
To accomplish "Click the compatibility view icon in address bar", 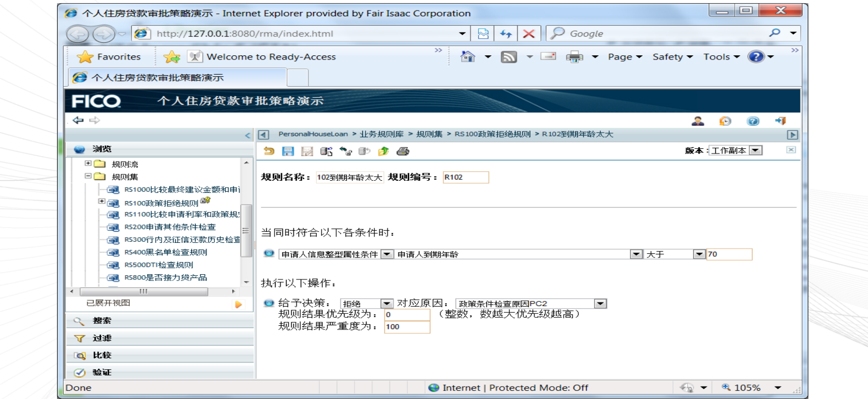I will 483,33.
